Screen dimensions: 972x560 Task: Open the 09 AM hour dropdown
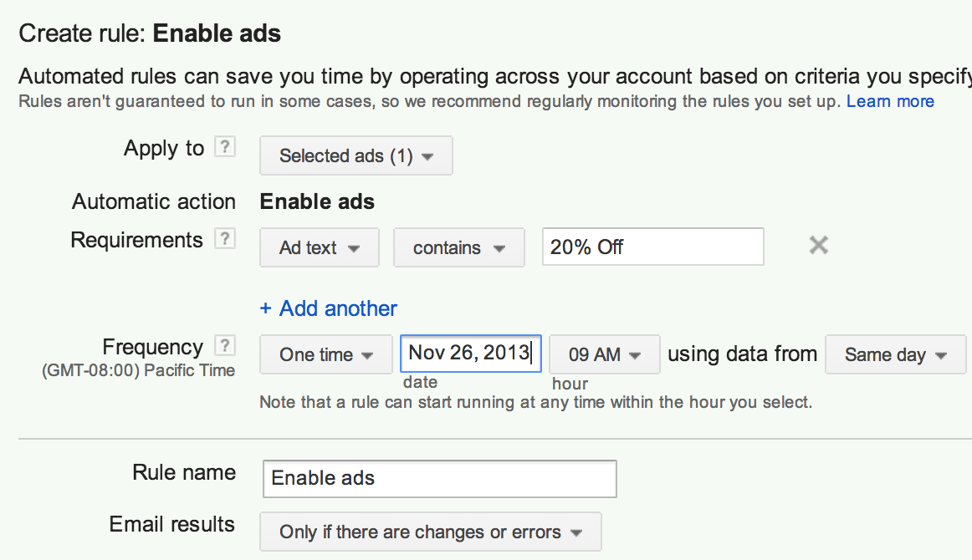[605, 354]
